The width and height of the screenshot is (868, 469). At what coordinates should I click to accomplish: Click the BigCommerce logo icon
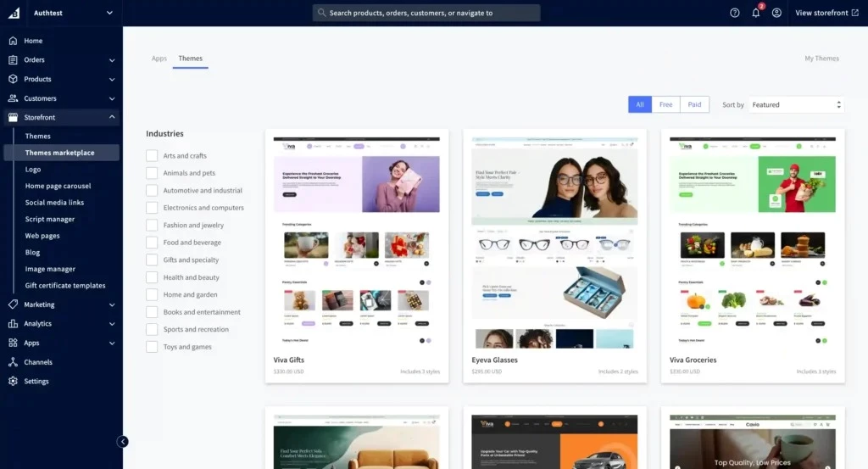[14, 13]
